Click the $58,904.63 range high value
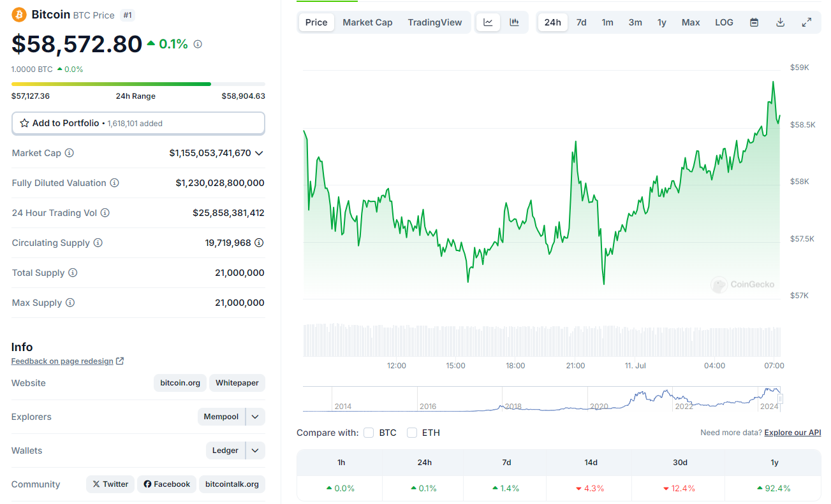 pyautogui.click(x=243, y=96)
